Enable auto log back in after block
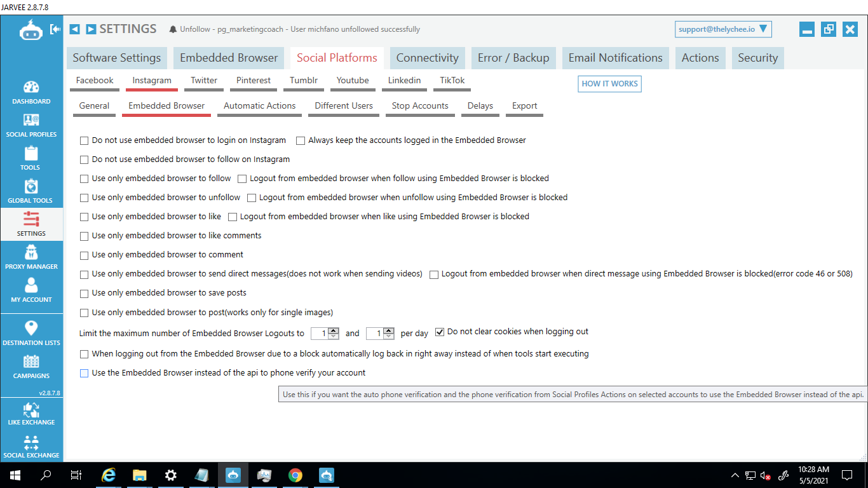The width and height of the screenshot is (868, 488). click(x=84, y=354)
